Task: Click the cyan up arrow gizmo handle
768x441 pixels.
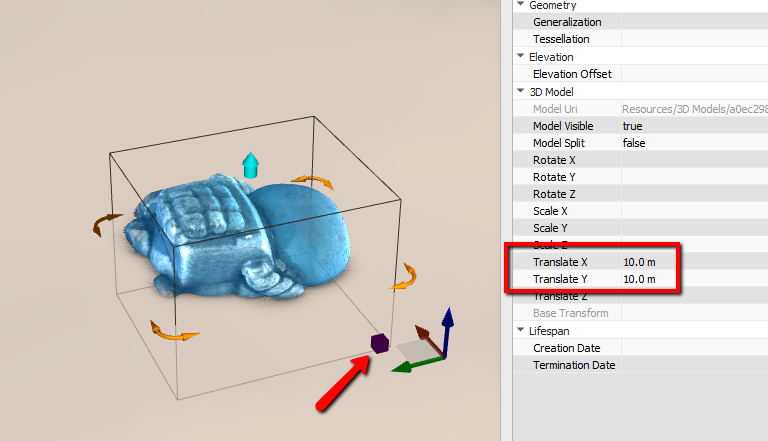Action: pyautogui.click(x=251, y=165)
